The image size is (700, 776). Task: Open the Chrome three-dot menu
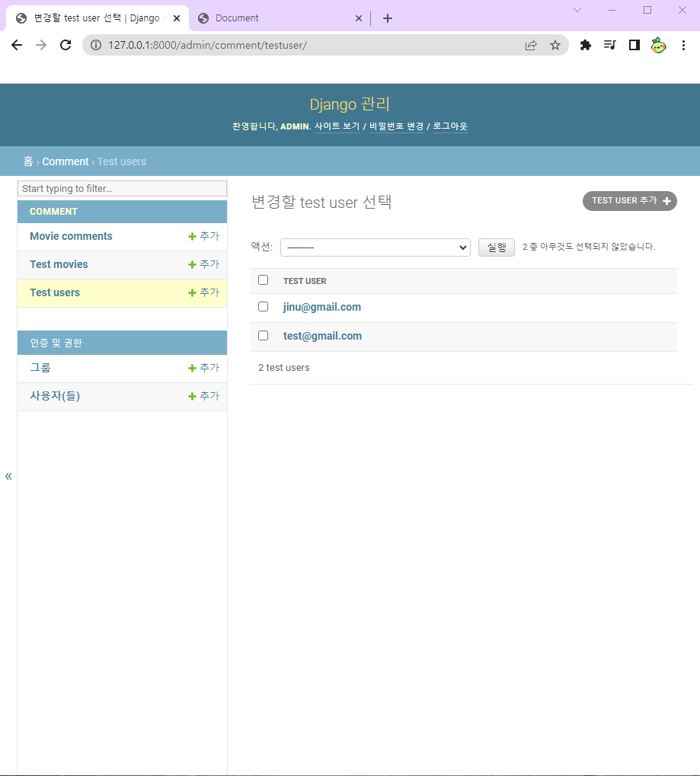click(683, 45)
